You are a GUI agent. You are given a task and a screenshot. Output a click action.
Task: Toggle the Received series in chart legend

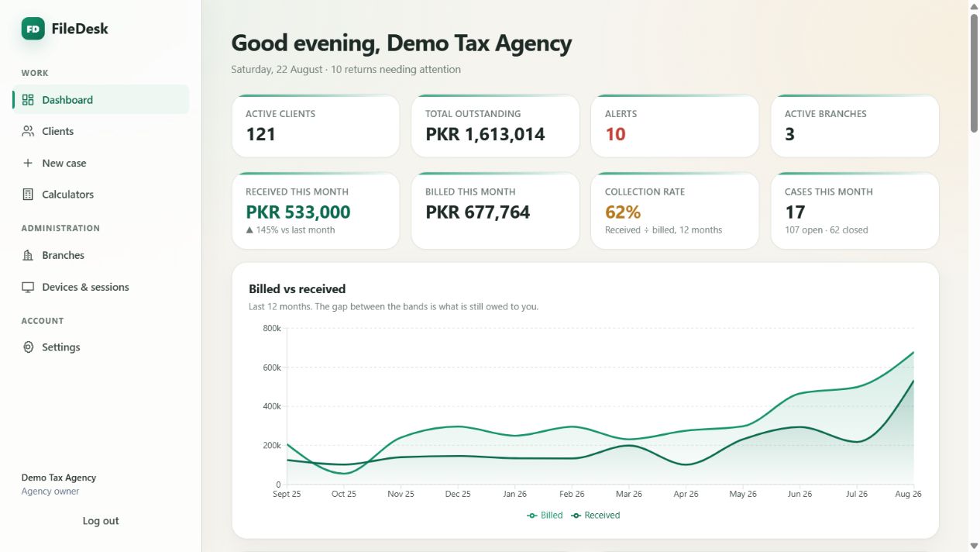click(x=595, y=516)
